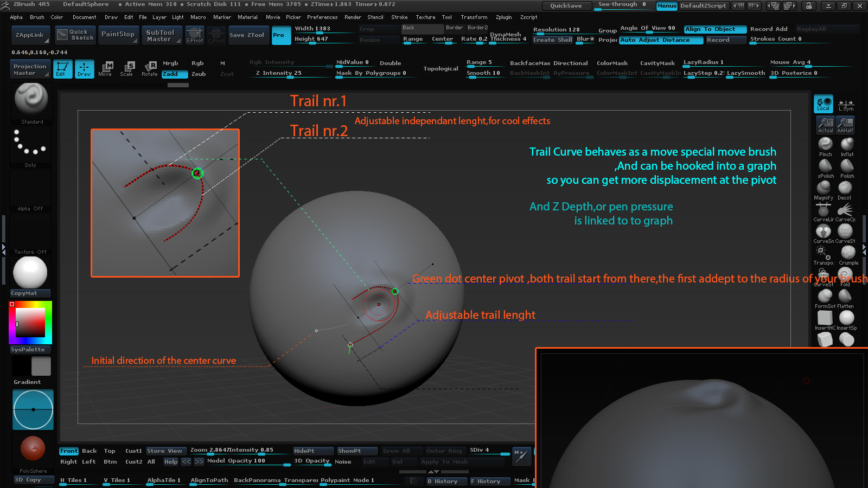This screenshot has height=488, width=868.
Task: Click the S.Pivot set pivot icon
Action: (195, 35)
